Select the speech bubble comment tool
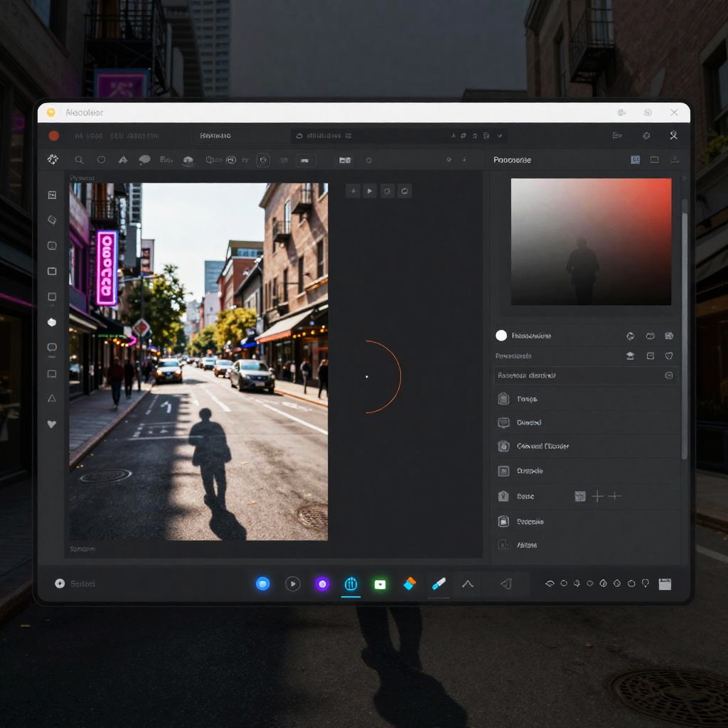Screen dimensions: 728x728 (x=144, y=160)
